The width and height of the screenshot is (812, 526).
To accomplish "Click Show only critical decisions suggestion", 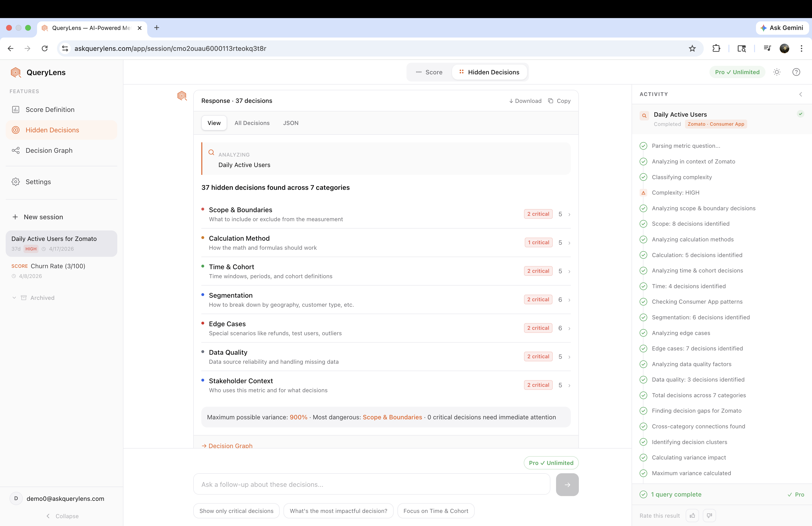I will click(x=236, y=511).
